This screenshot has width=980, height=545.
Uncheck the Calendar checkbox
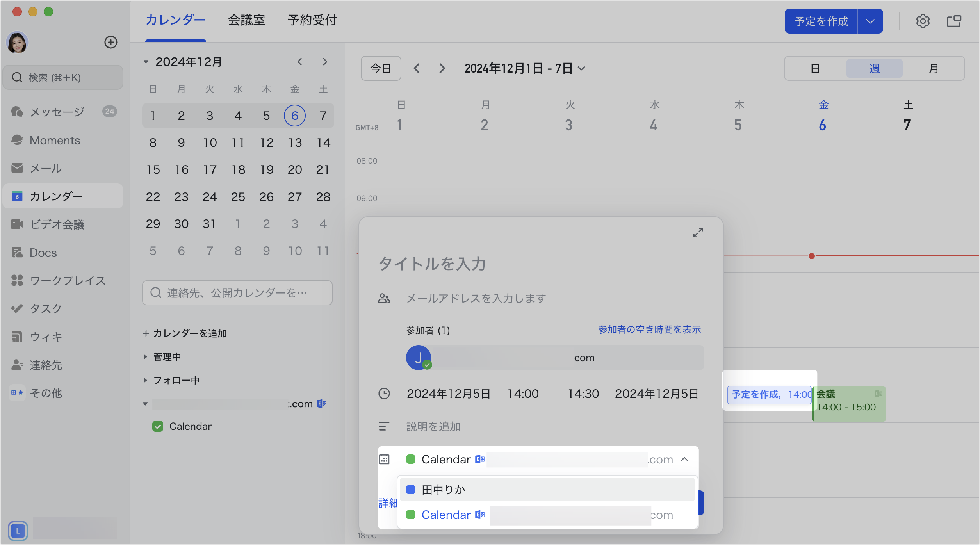(x=158, y=426)
